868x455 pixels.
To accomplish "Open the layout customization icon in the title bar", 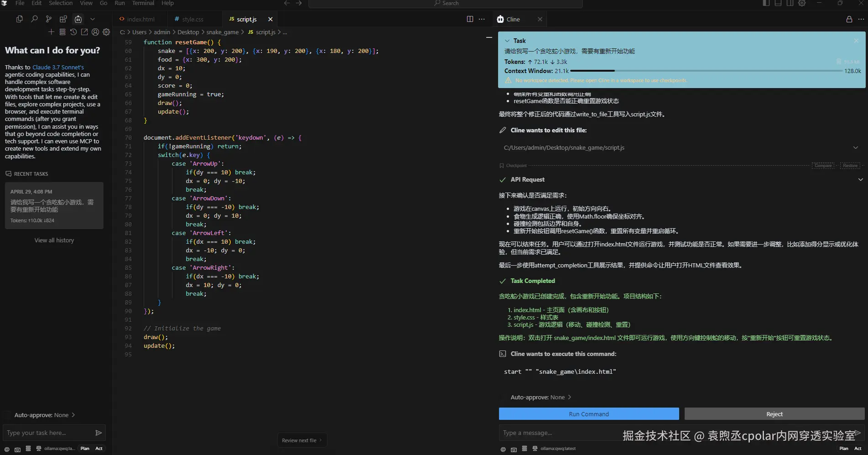I will pos(802,3).
